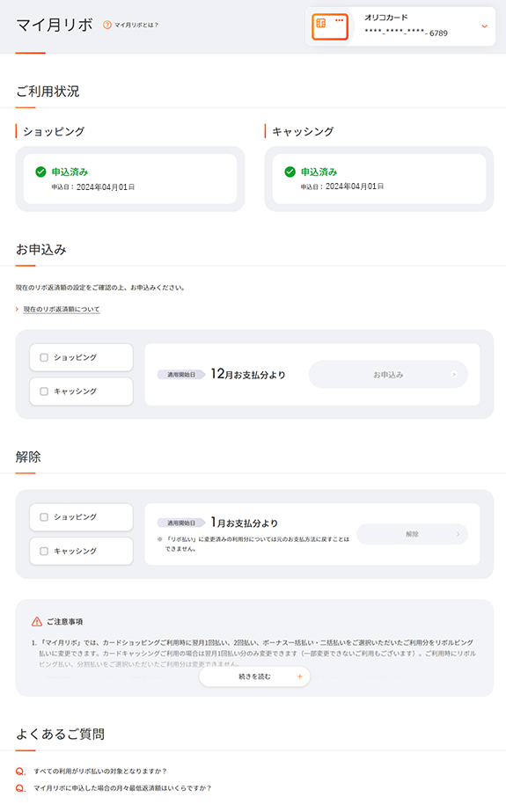Click the Q icon of the second FAQ

point(20,788)
